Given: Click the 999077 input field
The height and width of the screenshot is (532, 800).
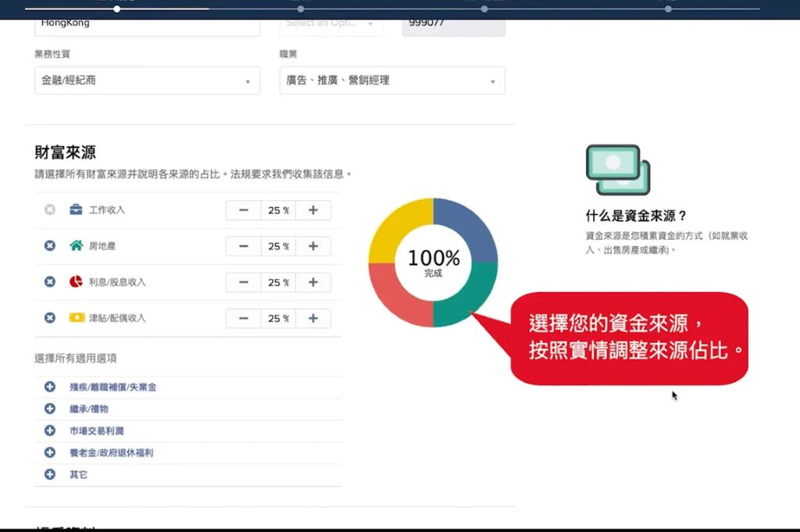Looking at the screenshot, I should (x=453, y=24).
